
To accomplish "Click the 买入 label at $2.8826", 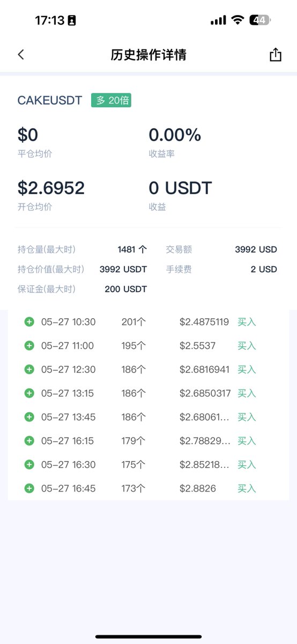I will (x=247, y=488).
